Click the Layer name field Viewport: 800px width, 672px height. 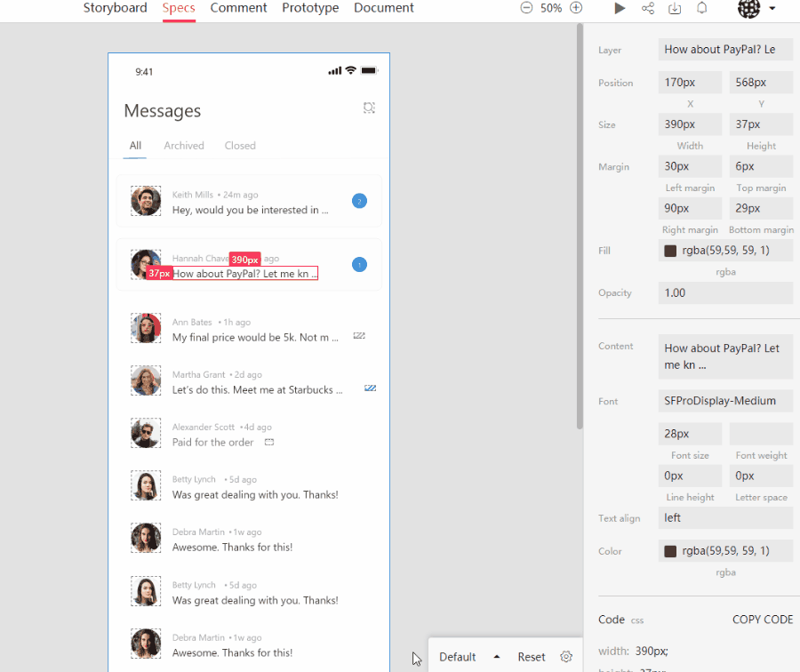pos(725,50)
